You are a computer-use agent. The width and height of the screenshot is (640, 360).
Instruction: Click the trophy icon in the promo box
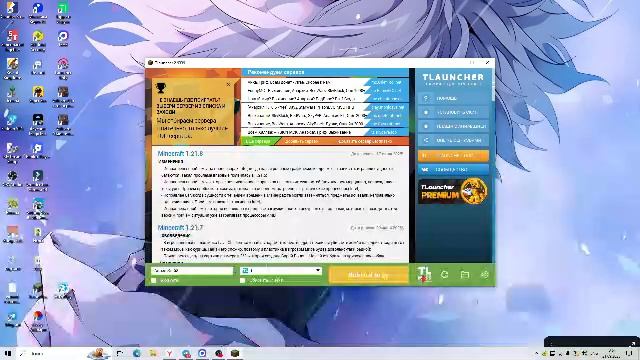[161, 88]
